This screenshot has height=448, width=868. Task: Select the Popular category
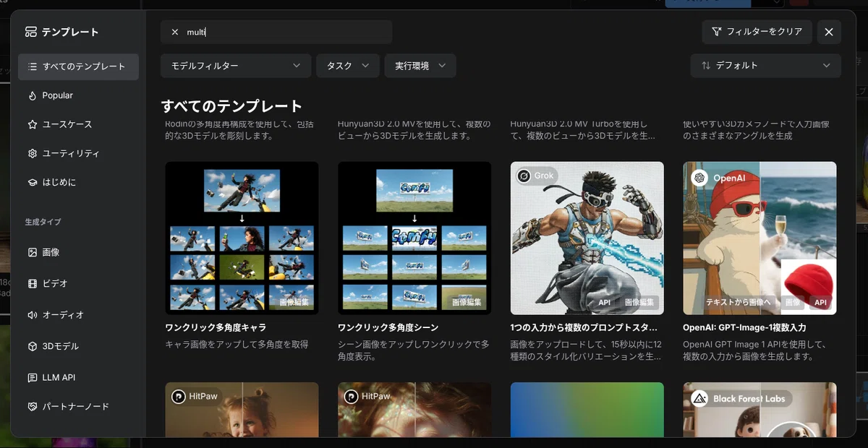[x=78, y=95]
